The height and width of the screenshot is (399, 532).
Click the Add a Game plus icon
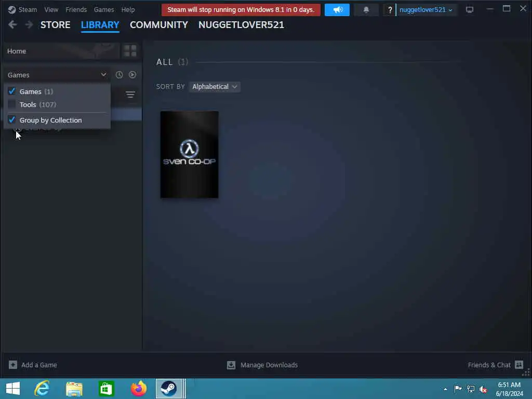13,365
